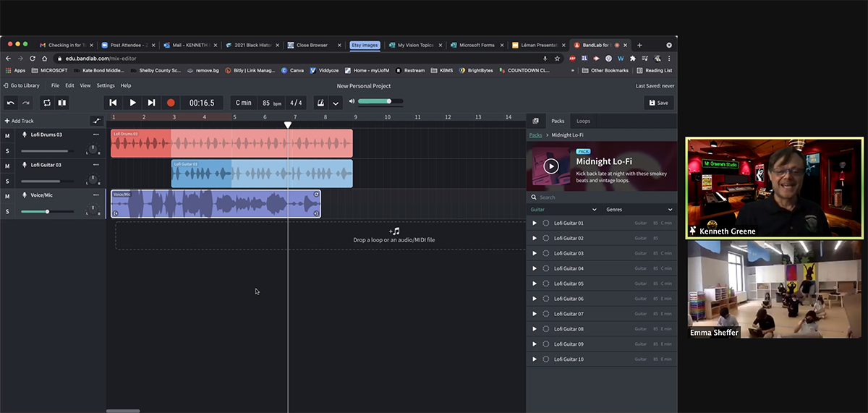Click the split region tool icon

coord(62,103)
